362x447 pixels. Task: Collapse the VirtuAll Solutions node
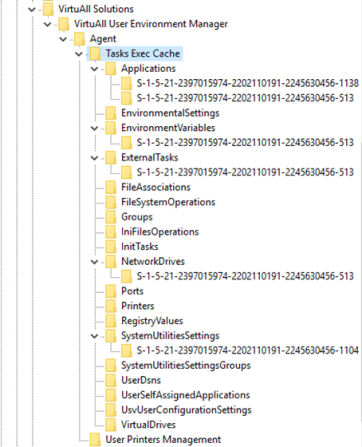click(32, 9)
